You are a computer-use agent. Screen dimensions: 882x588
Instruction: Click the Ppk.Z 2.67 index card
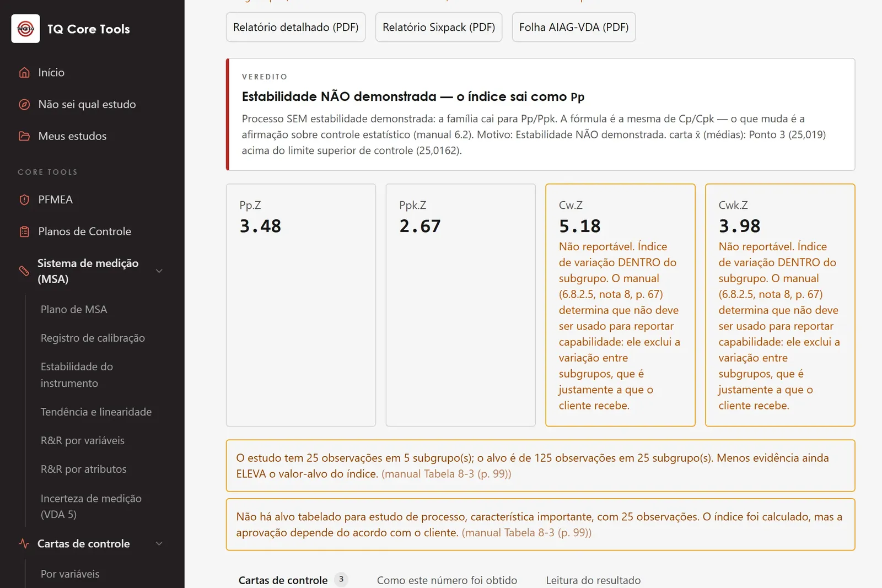coord(460,305)
